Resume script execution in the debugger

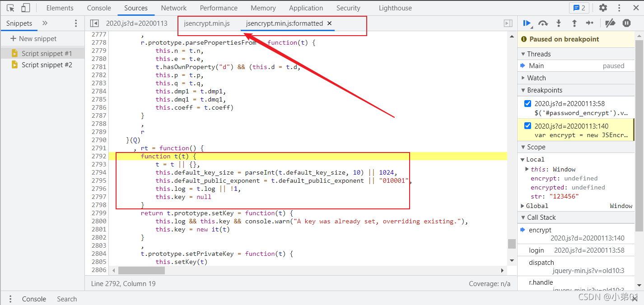click(x=528, y=23)
